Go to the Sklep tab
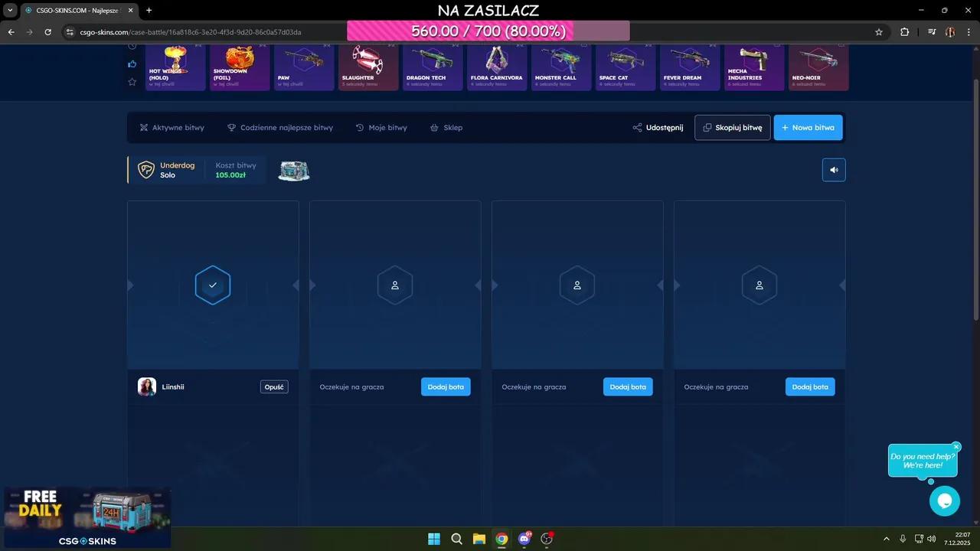980x551 pixels. (446, 128)
